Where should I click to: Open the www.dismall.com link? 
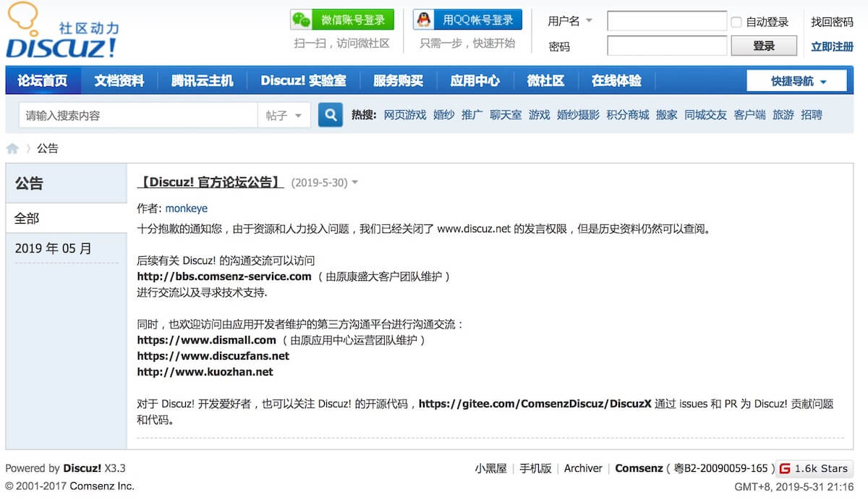207,340
